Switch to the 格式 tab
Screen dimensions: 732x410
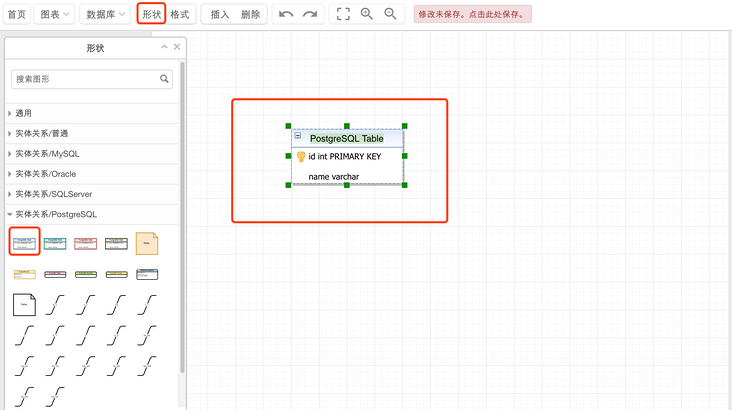[x=180, y=14]
